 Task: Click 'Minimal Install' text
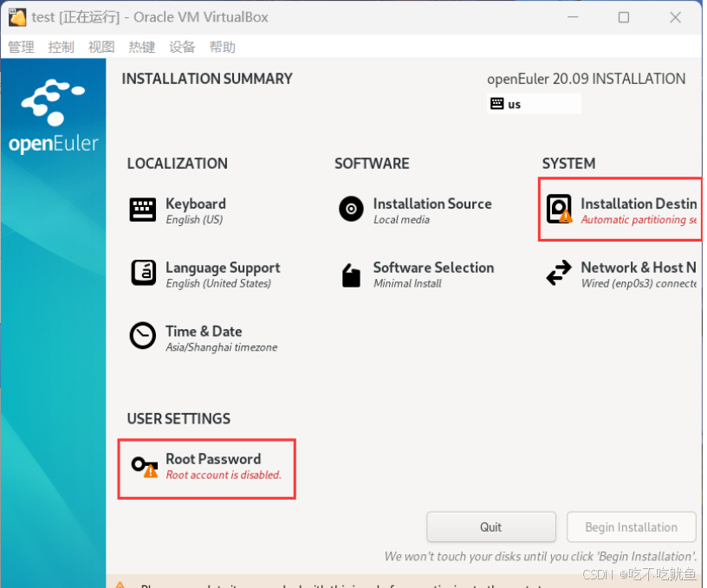[407, 283]
